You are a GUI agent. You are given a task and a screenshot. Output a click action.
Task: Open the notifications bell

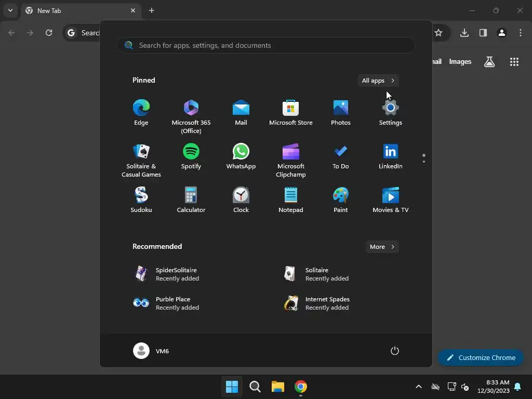(518, 387)
